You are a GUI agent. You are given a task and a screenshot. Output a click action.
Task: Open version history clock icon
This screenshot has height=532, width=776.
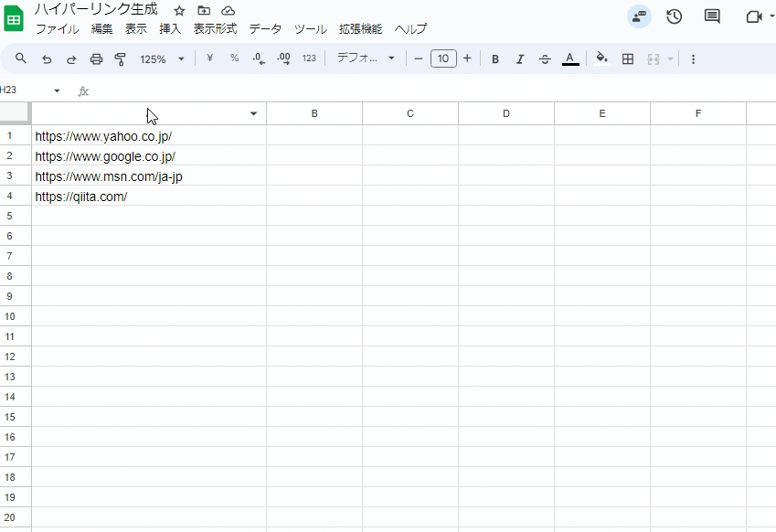pos(674,16)
